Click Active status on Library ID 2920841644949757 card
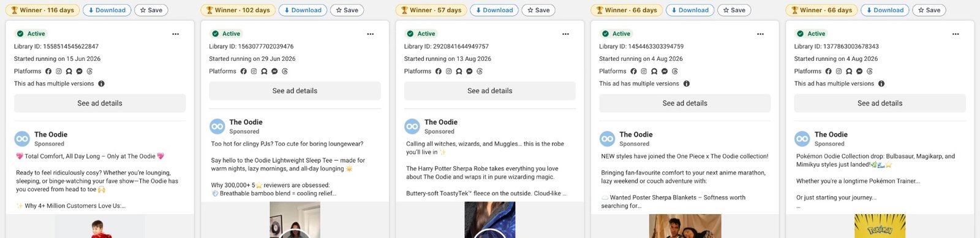980x238 pixels. coord(421,34)
